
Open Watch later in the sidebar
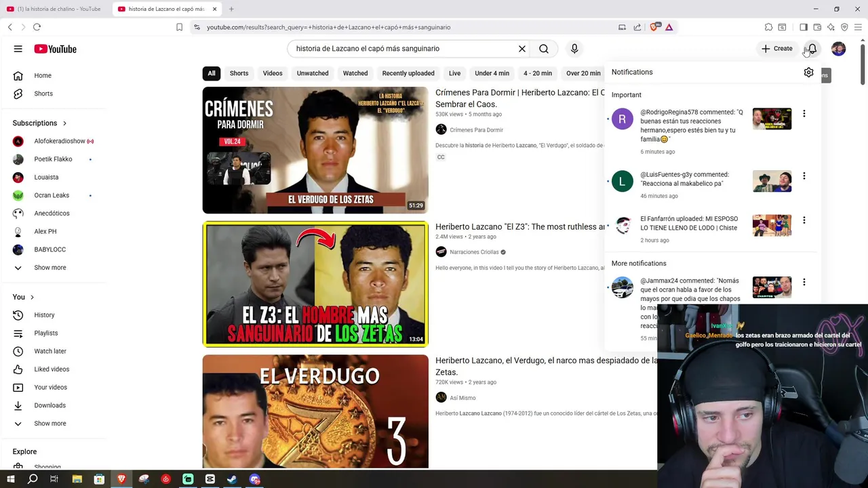click(x=50, y=351)
